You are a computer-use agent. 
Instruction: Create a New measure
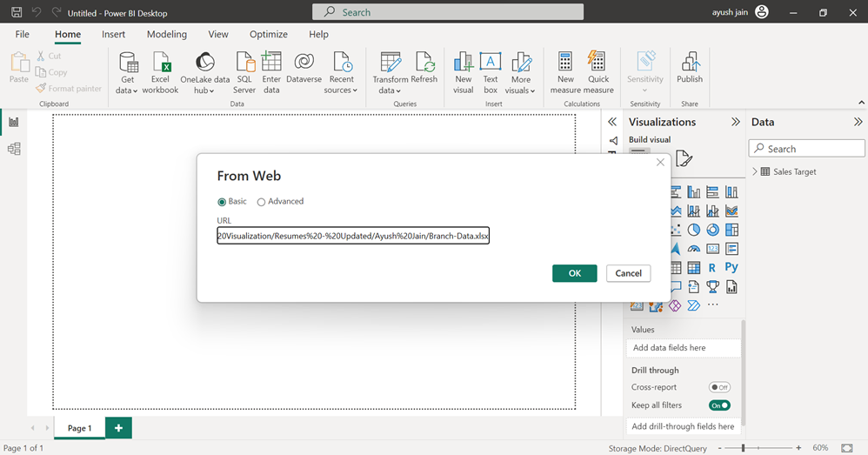565,72
